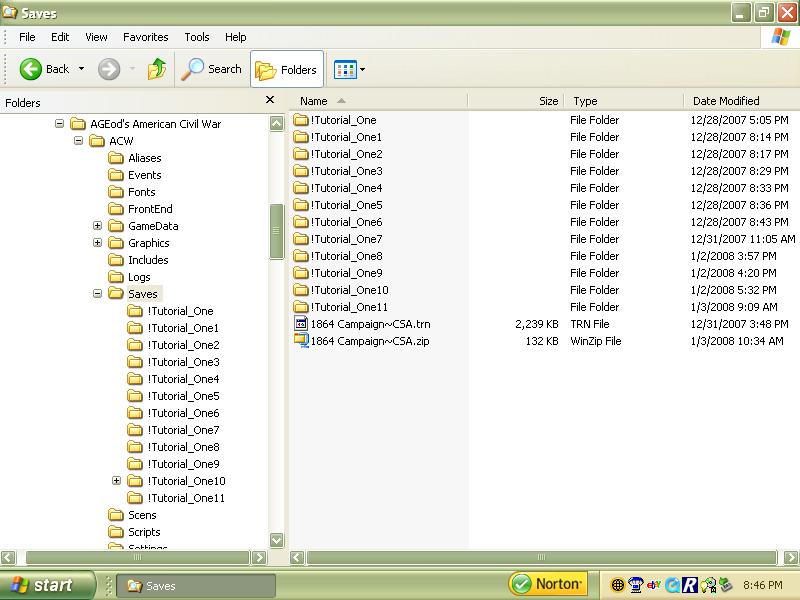
Task: Open the Favorites menu
Action: coord(145,37)
